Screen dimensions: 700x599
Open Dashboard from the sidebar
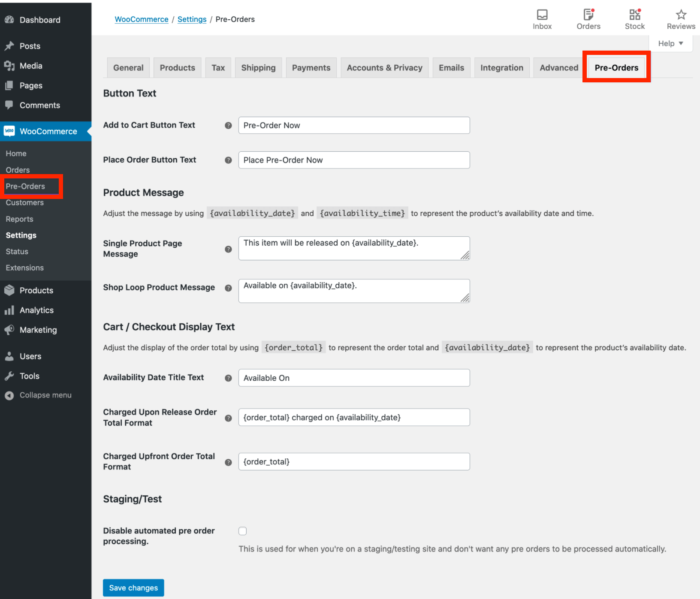[x=40, y=20]
